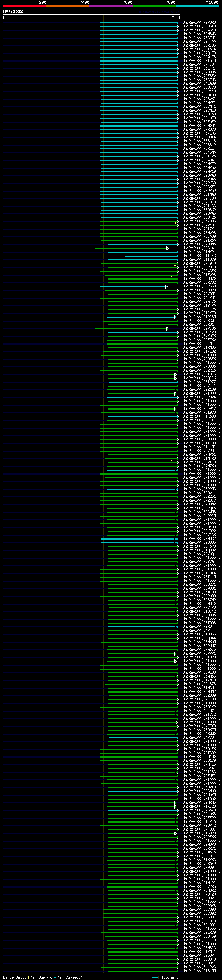Open hit label UniRef100_P61976
The height and width of the screenshot is (980, 222).
[199, 374]
